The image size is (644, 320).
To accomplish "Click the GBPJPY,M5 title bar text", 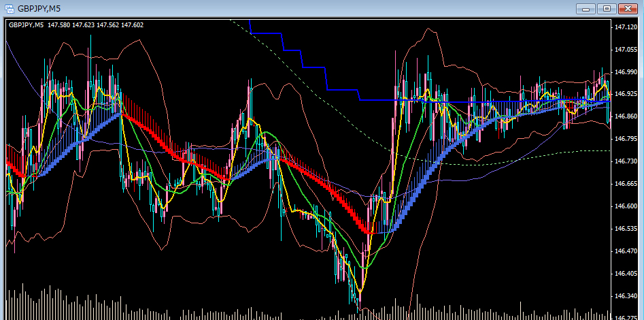I will click(x=40, y=8).
